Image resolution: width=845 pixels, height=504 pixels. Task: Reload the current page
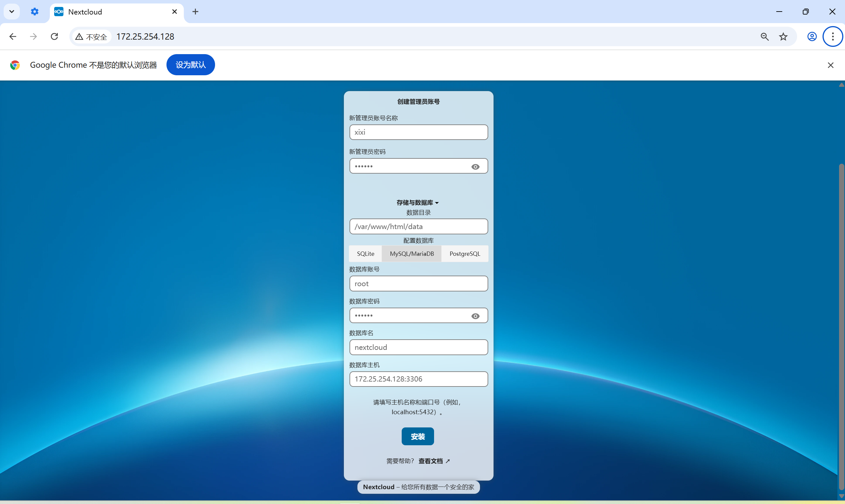(55, 36)
